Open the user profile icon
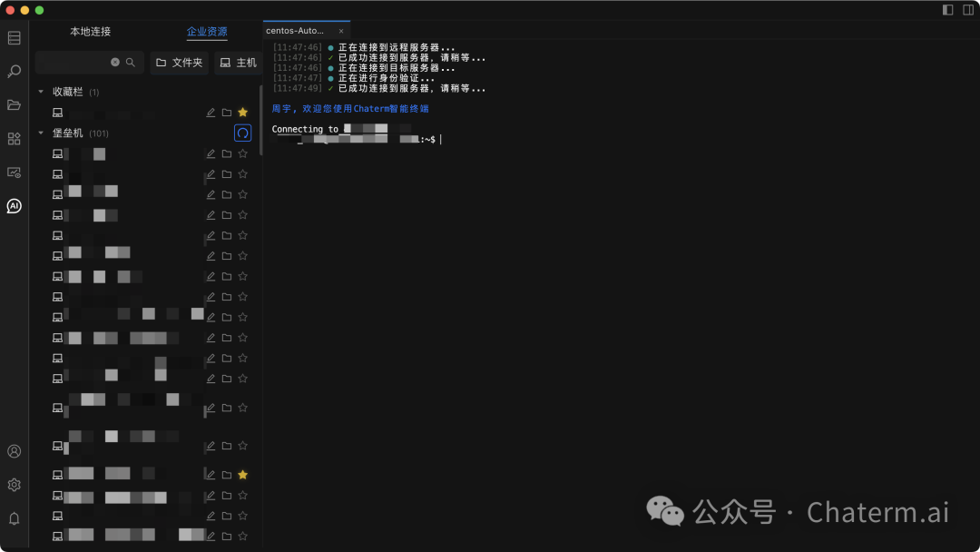The width and height of the screenshot is (980, 552). click(x=14, y=451)
